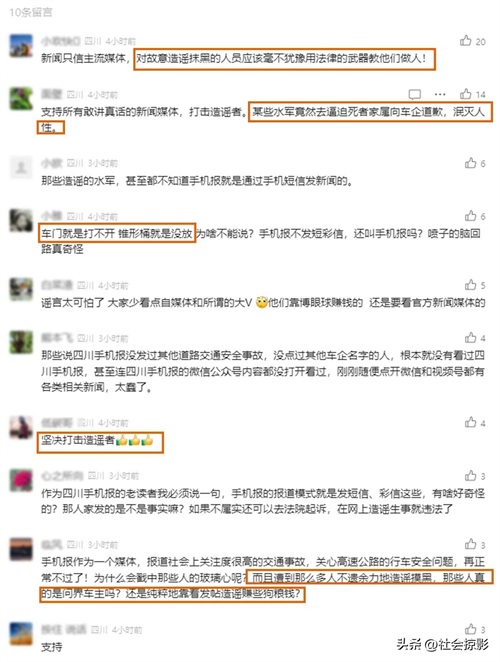
Task: Like the comment about 手机短信发新闻
Action: pyautogui.click(x=470, y=163)
